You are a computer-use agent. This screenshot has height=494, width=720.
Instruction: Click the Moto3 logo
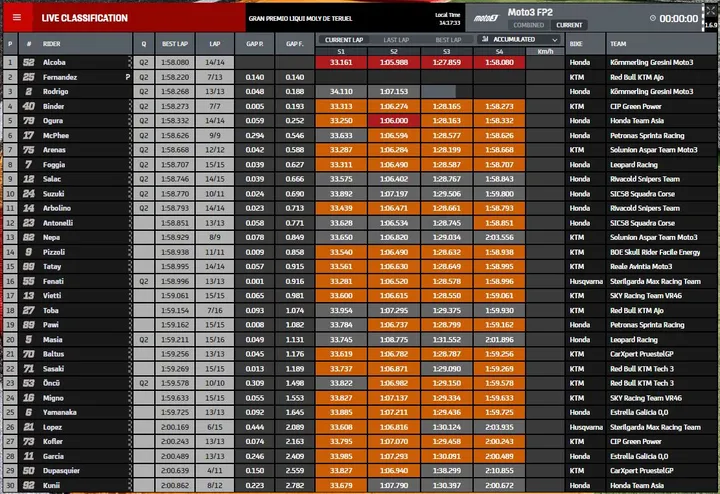click(486, 18)
